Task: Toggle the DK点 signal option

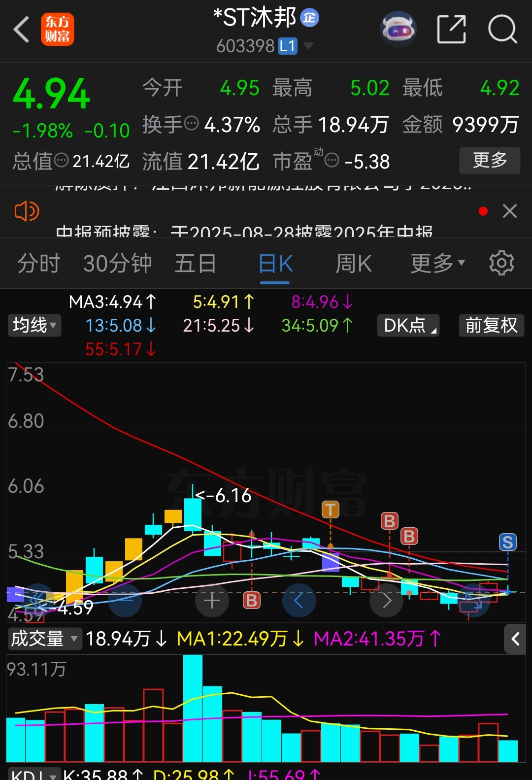Action: tap(408, 325)
